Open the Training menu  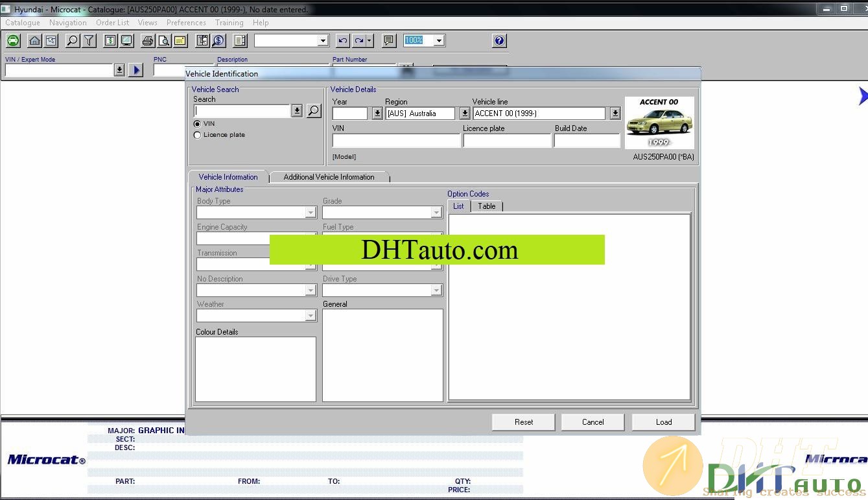click(229, 23)
